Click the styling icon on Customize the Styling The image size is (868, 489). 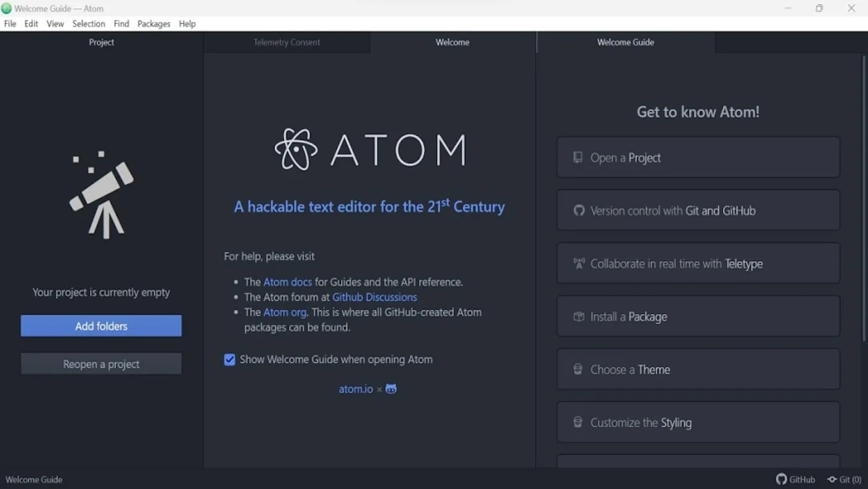point(578,422)
